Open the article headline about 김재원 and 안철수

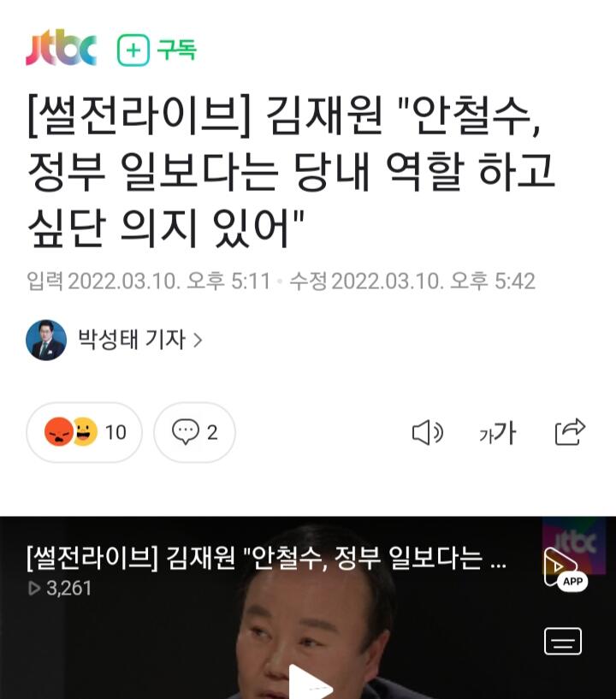coord(292,171)
